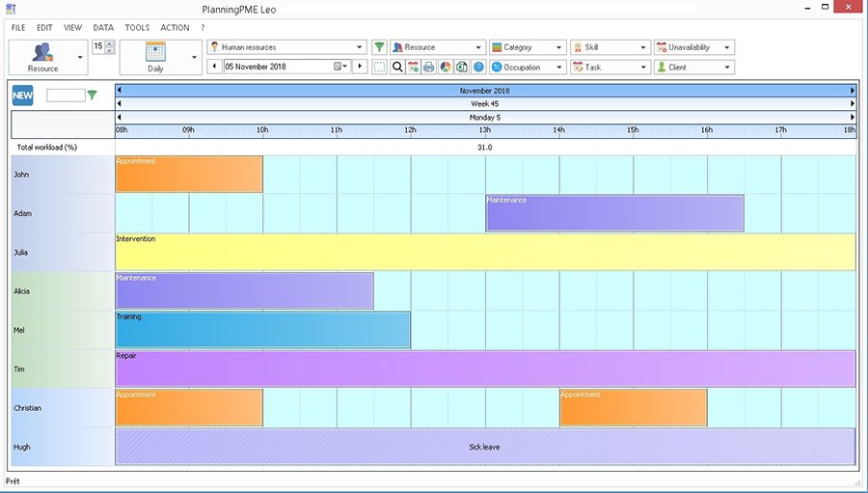Viewport: 868px width, 493px height.
Task: Open the ACTION menu
Action: coord(175,28)
